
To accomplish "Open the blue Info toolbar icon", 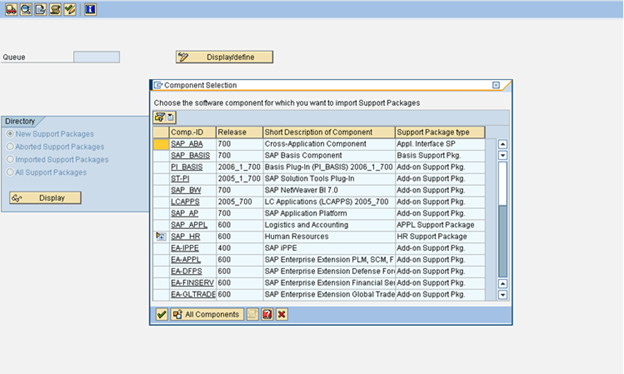I will [90, 9].
